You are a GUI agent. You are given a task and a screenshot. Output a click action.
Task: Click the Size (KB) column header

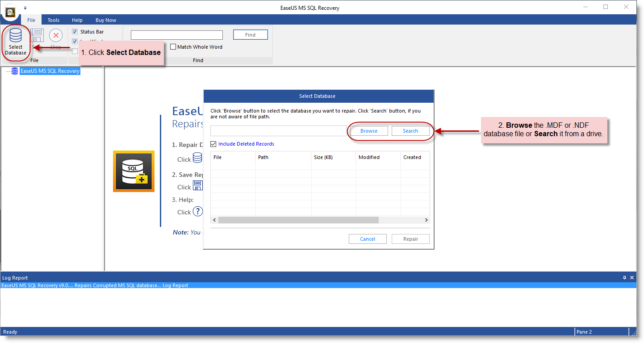[x=333, y=157]
